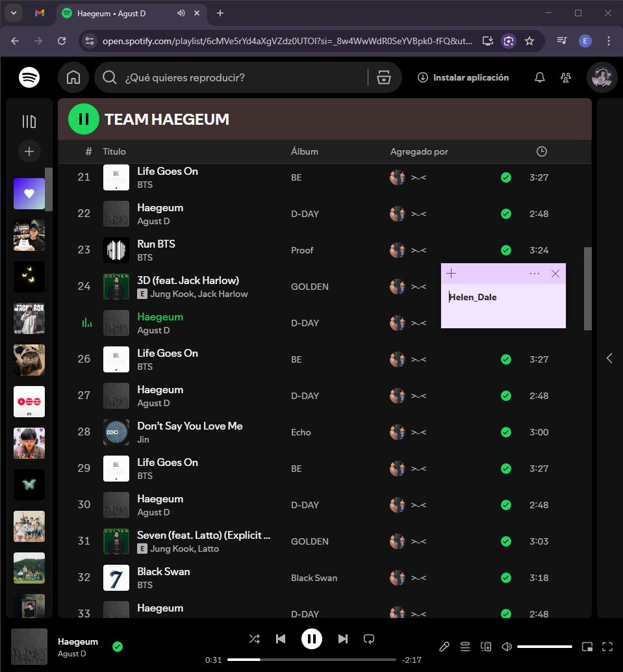Open user profile avatar menu
The height and width of the screenshot is (672, 623).
[x=602, y=77]
